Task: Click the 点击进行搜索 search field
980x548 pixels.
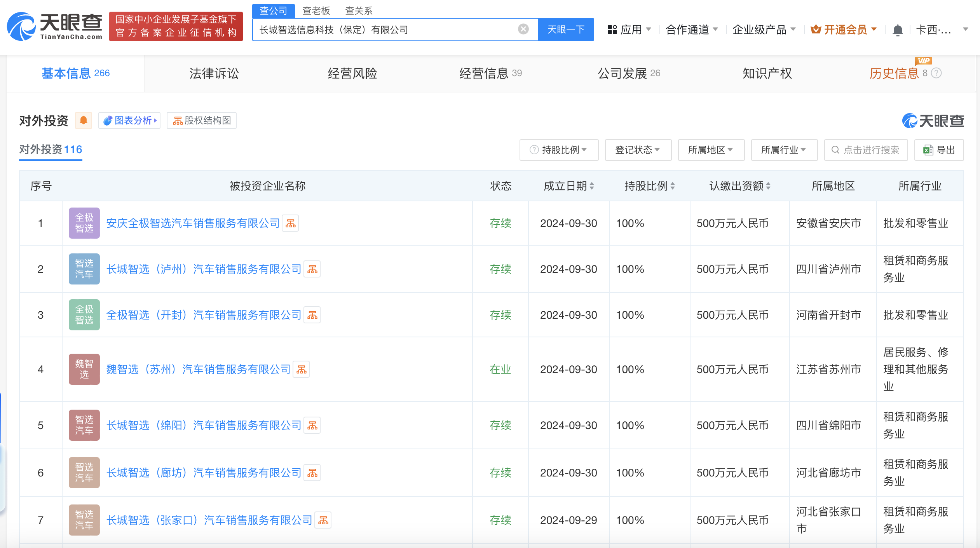Action: pos(866,150)
